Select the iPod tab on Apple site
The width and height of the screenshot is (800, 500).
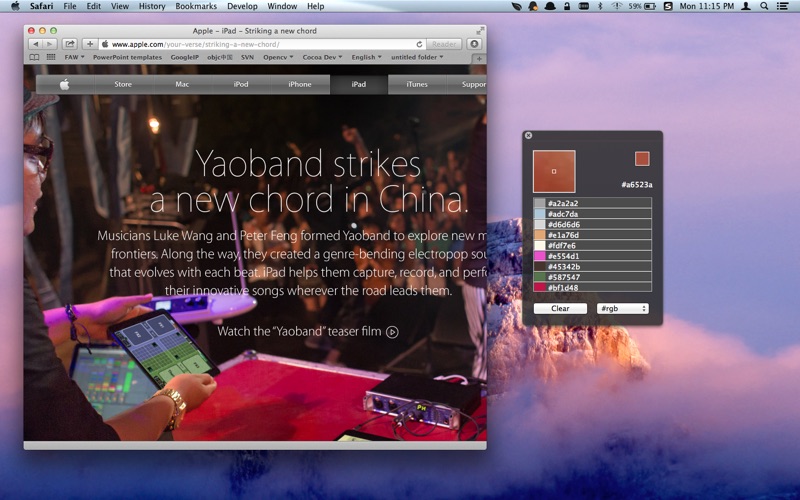241,84
